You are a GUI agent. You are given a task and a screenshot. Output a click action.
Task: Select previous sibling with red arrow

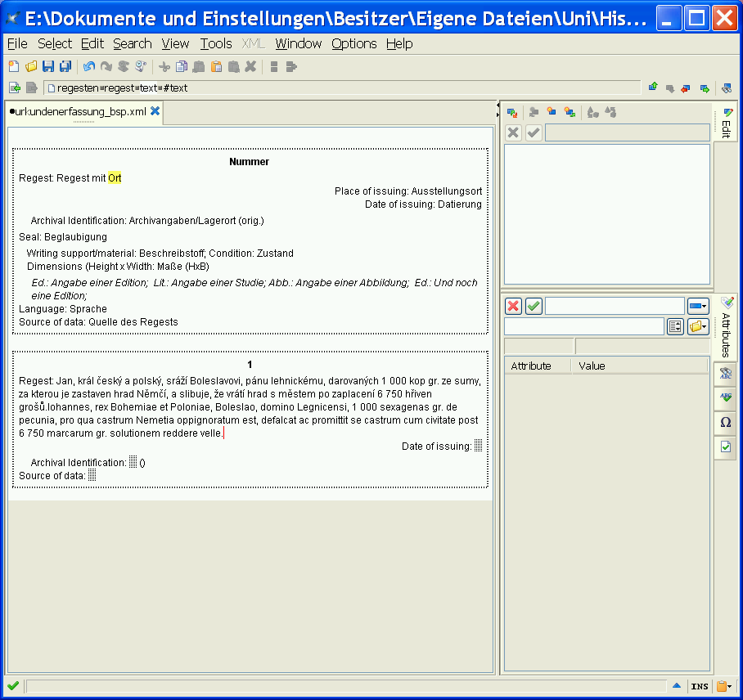[x=686, y=88]
